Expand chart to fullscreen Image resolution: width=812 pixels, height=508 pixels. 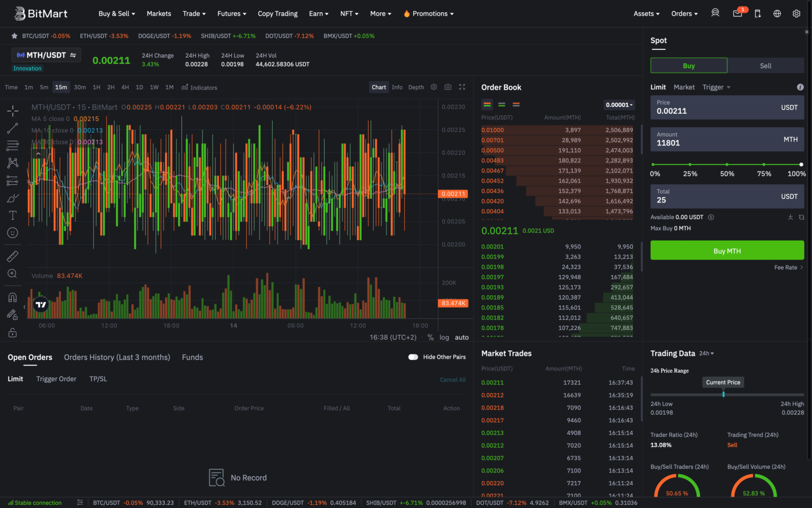(x=462, y=87)
